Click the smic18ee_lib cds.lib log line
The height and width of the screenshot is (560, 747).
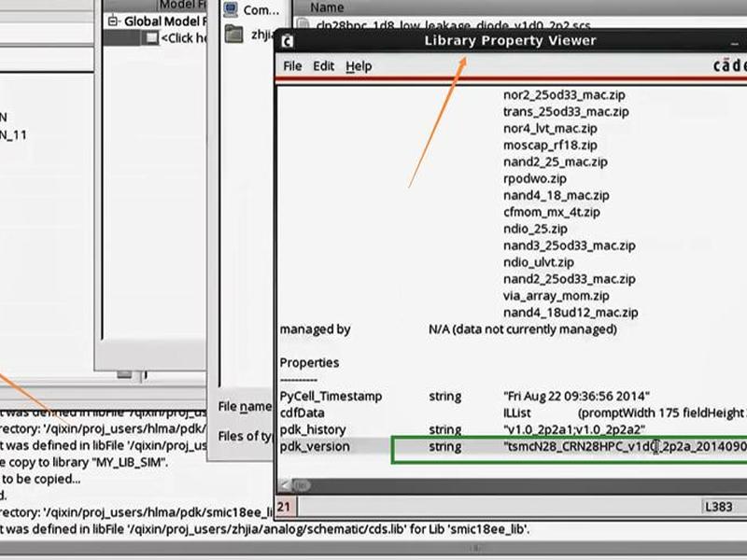(x=265, y=529)
